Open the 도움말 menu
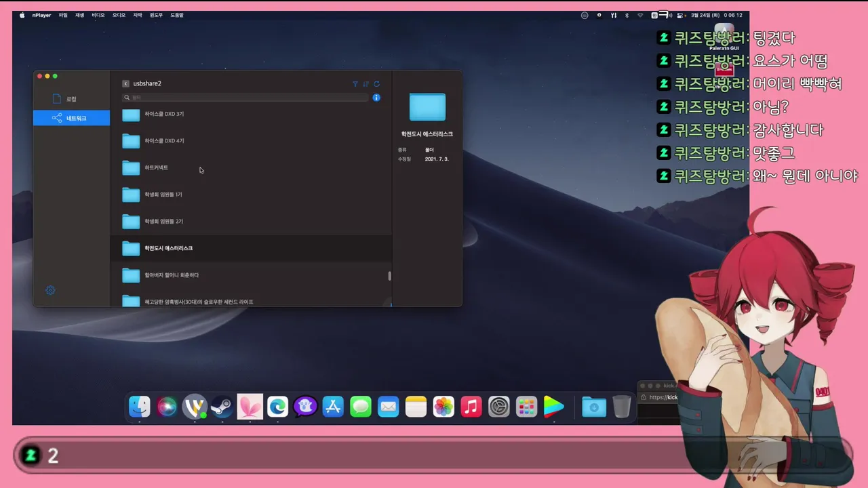 [x=177, y=15]
